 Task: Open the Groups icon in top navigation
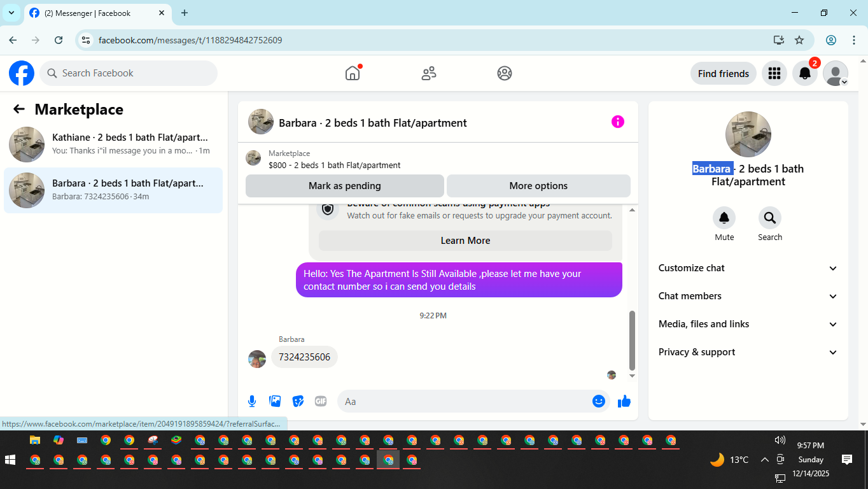coord(505,73)
